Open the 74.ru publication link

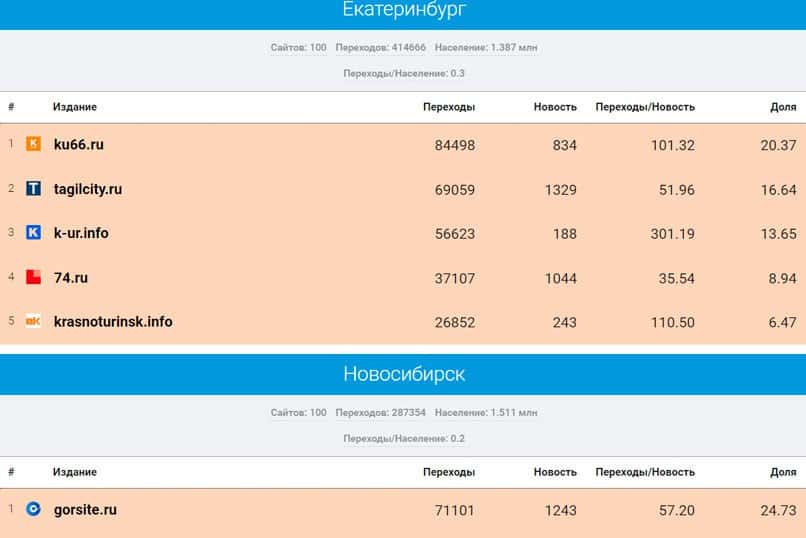71,277
